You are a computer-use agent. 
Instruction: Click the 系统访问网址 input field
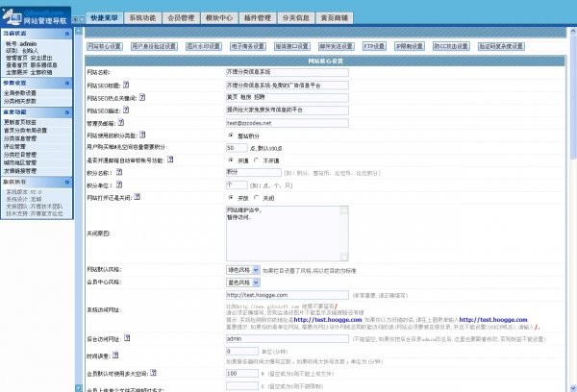[287, 295]
